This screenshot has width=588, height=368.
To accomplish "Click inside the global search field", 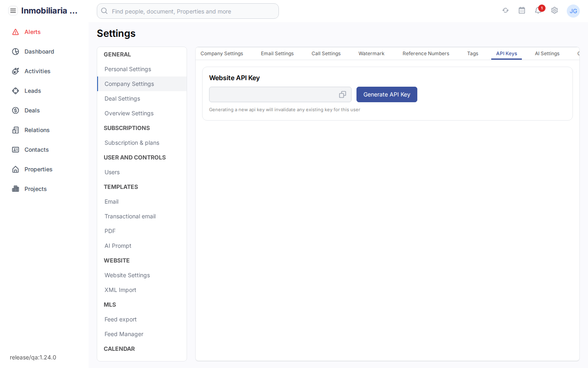I will coord(187,11).
